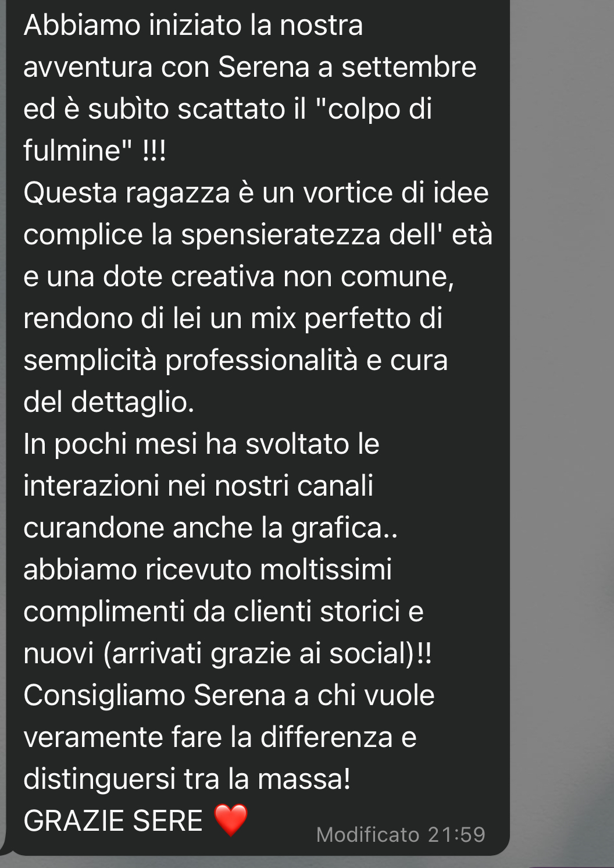Tap the text 'curandone anche la grafica..'

(210, 528)
